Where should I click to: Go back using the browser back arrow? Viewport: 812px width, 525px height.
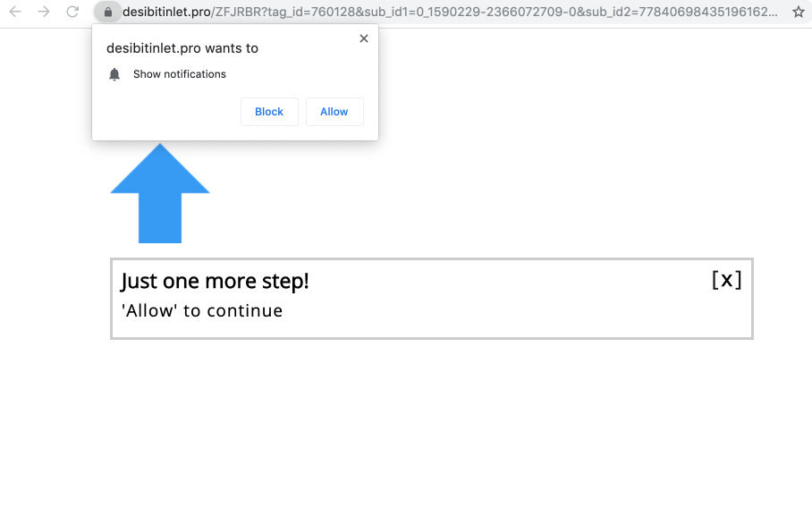tap(15, 12)
